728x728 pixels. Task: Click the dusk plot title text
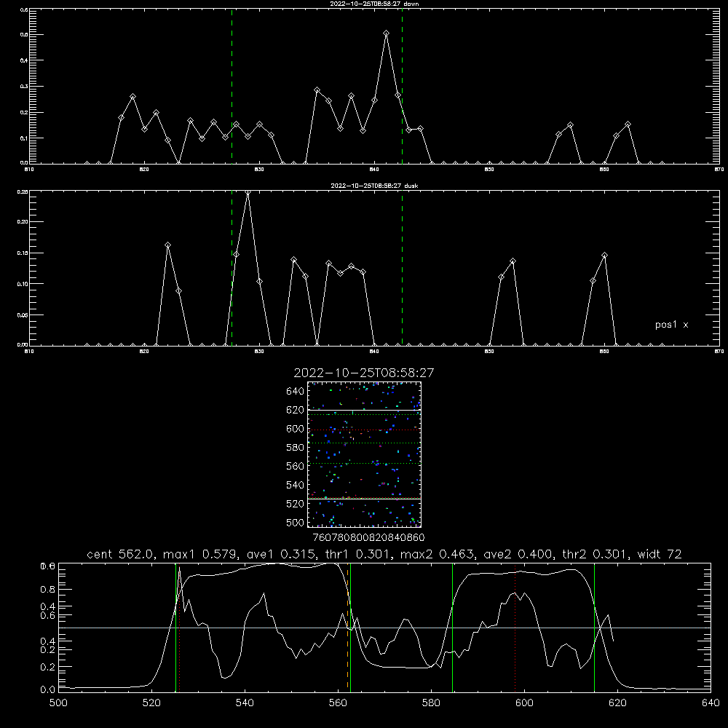click(374, 186)
